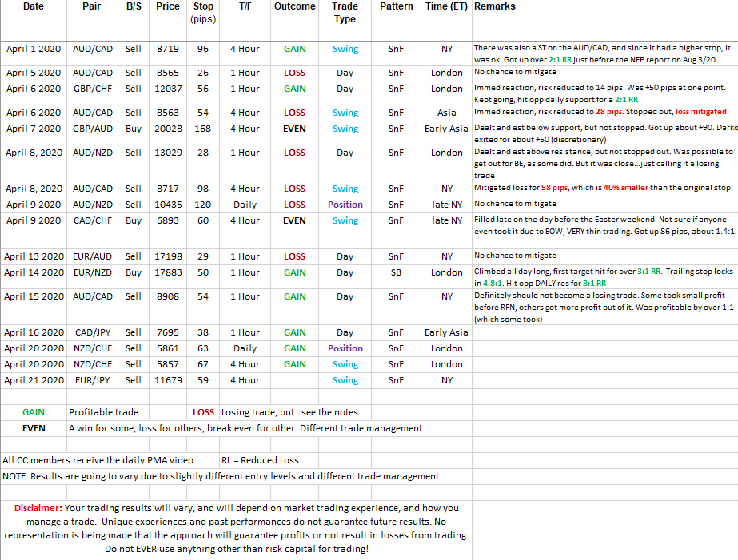The height and width of the screenshot is (560, 738).
Task: Click 'Losing trade, but...see the notes' text
Action: [x=289, y=412]
